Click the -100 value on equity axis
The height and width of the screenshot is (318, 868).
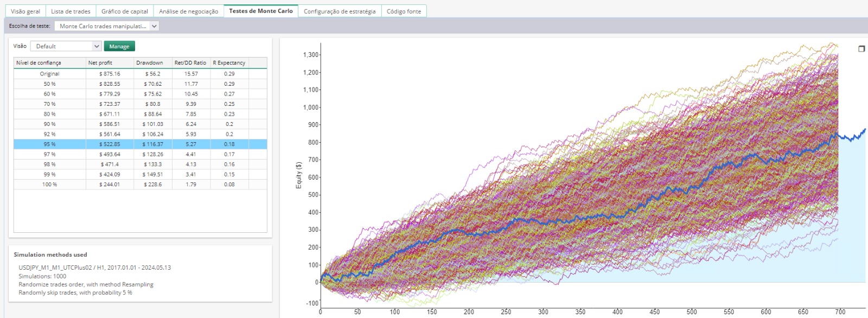[312, 303]
